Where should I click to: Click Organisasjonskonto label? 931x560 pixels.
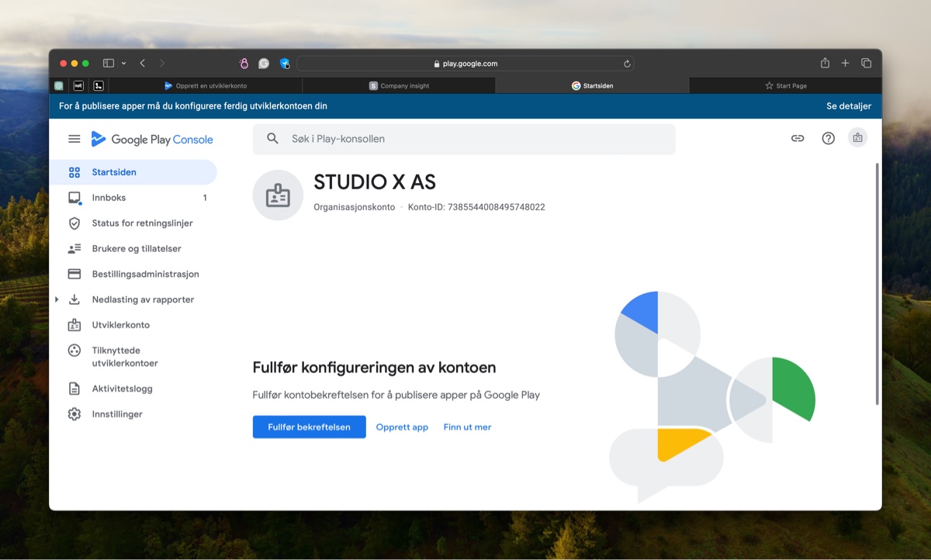click(x=355, y=207)
